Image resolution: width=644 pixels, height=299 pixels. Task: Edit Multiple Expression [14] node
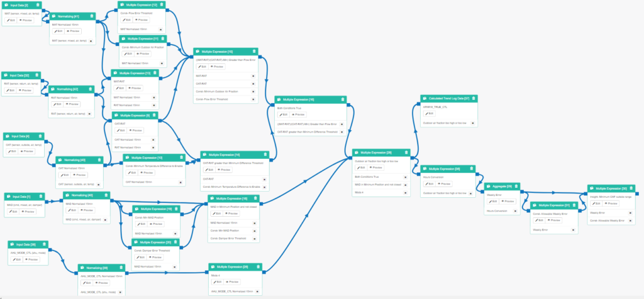[209, 170]
